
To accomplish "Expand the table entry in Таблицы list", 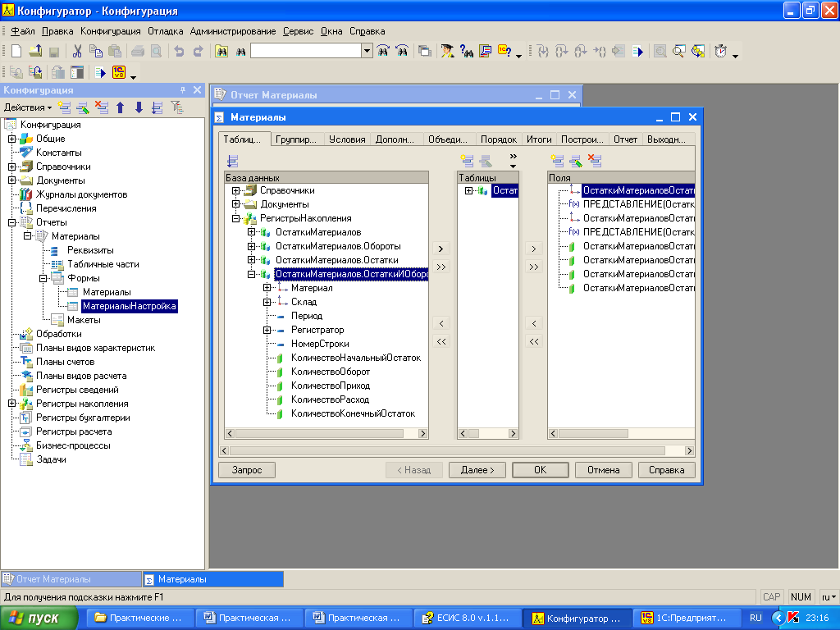I will [468, 190].
